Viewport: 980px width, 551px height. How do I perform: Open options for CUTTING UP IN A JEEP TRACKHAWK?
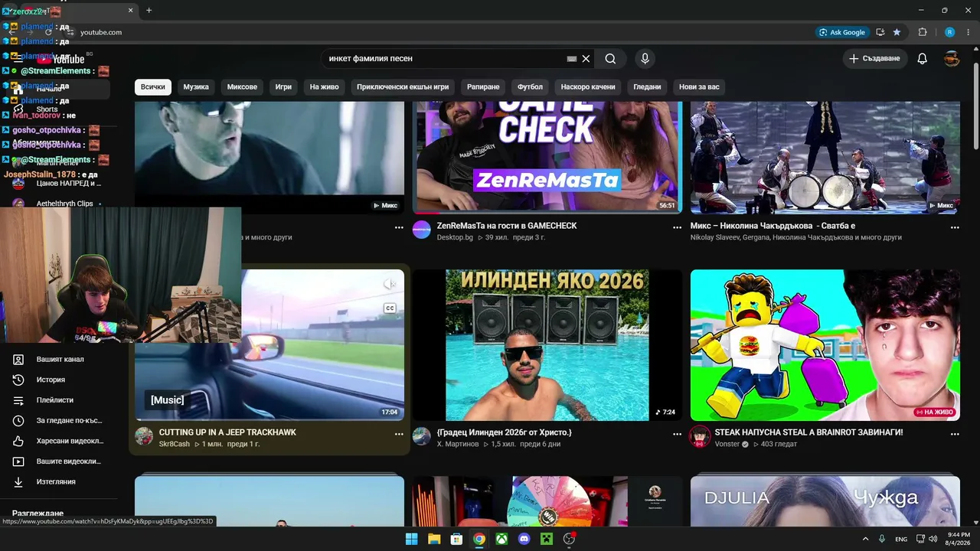[399, 434]
